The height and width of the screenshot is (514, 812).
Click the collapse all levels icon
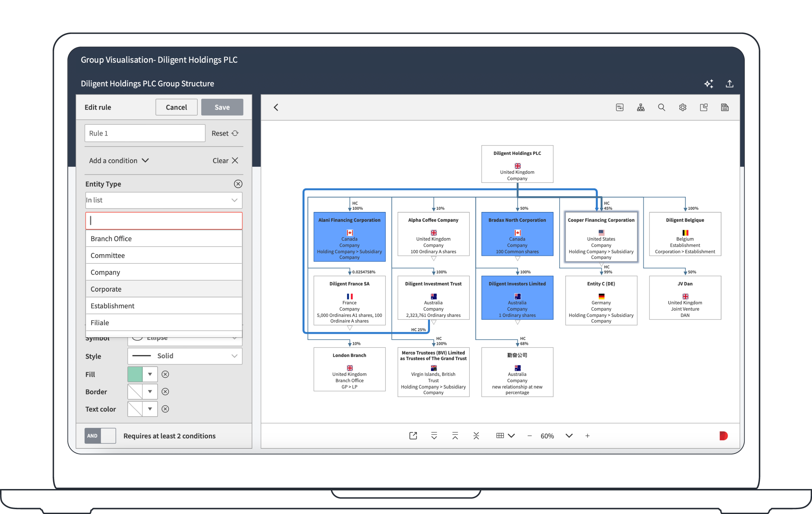pyautogui.click(x=476, y=436)
